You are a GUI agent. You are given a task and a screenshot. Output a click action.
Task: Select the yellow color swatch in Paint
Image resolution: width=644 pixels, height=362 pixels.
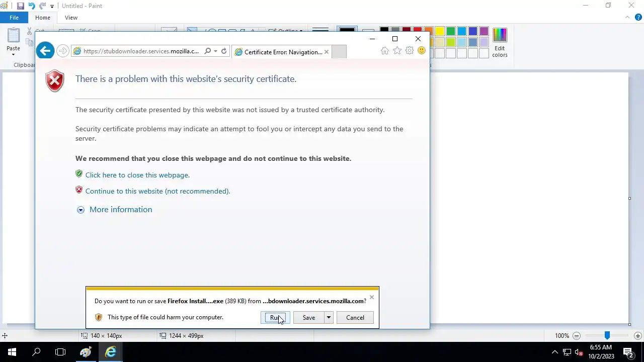[440, 31]
